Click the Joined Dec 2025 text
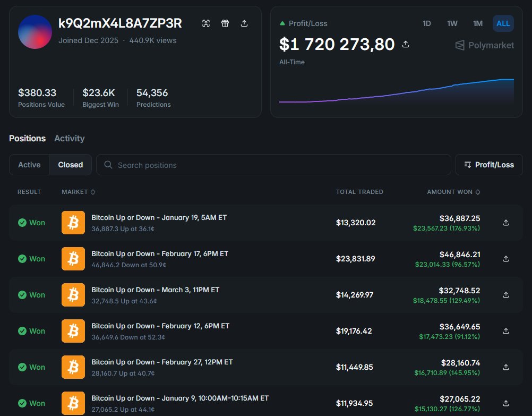The image size is (532, 416). coord(88,40)
